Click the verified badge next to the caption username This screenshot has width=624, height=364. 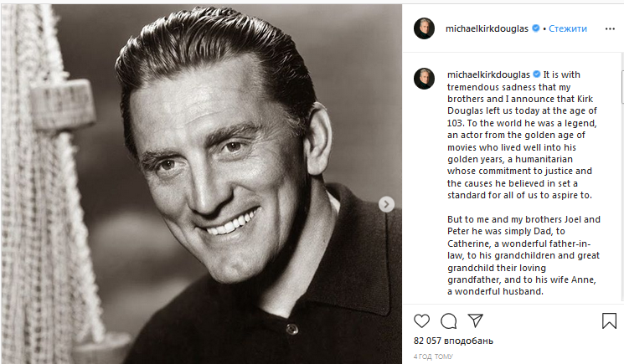pyautogui.click(x=537, y=74)
